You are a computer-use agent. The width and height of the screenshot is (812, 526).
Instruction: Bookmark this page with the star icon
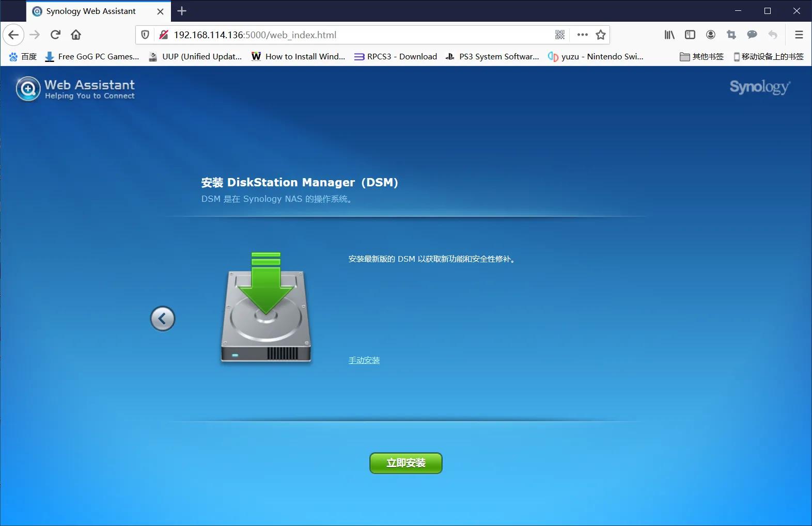600,35
